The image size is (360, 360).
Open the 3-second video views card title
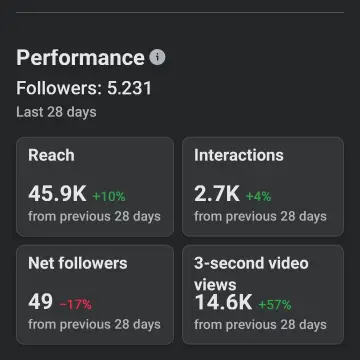point(251,274)
